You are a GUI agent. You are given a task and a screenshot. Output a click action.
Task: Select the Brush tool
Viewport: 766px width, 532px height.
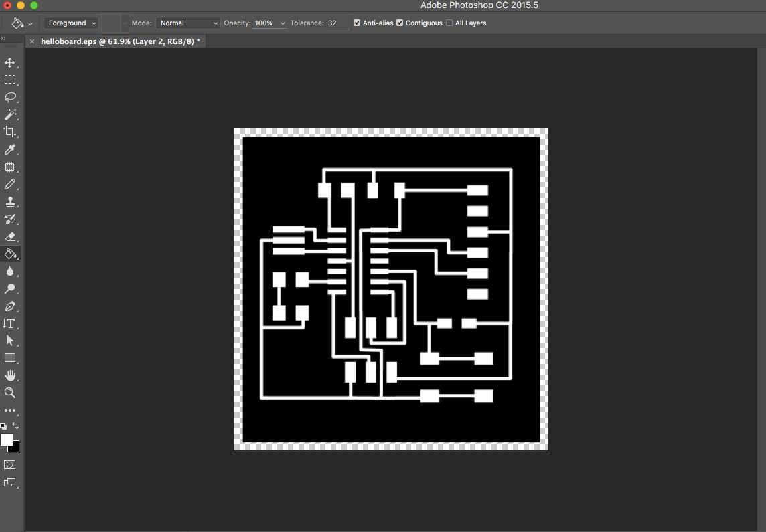(10, 185)
